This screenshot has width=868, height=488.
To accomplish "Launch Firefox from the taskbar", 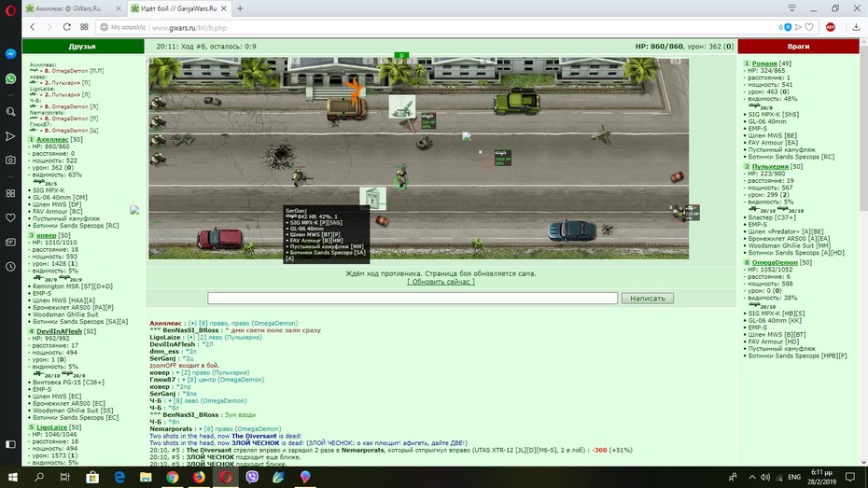I will [199, 477].
